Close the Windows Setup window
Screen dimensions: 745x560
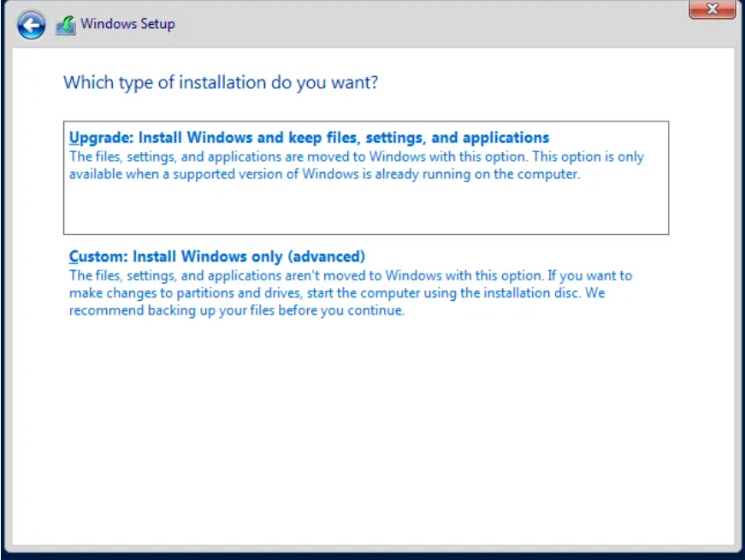coord(712,9)
